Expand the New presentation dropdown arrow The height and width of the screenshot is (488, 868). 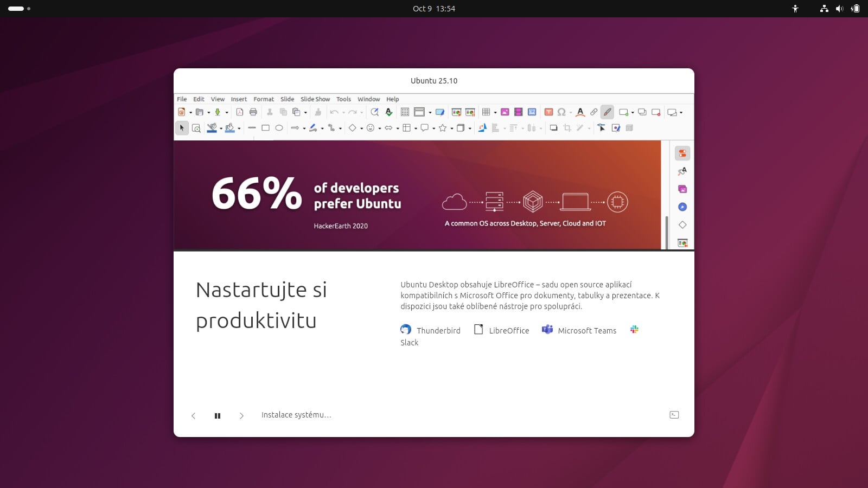[x=190, y=113]
